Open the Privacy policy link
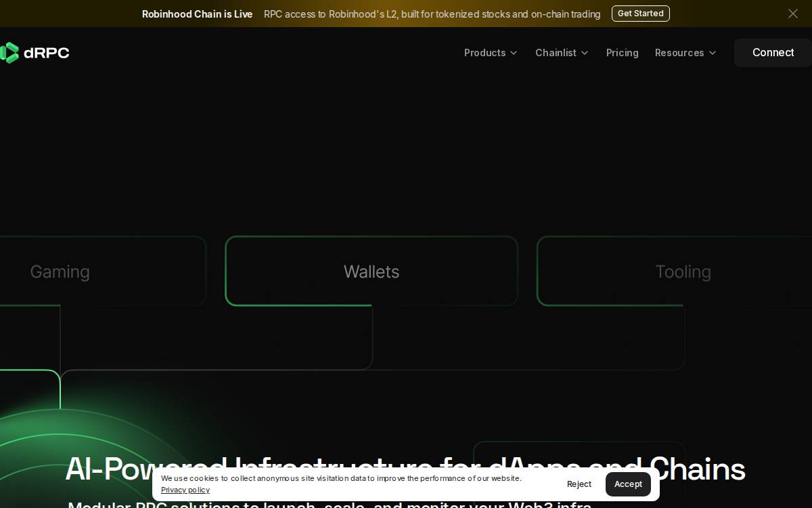Viewport: 812px width, 508px height. click(x=185, y=490)
